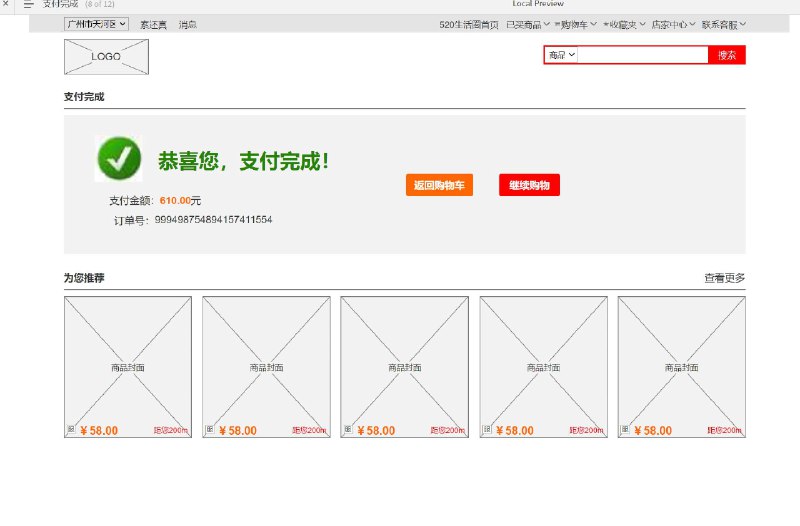Click the red 继续购物 button
Viewport: 800px width, 526px height.
click(529, 185)
